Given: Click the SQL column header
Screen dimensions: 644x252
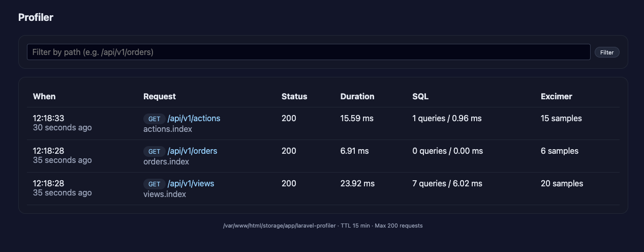Looking at the screenshot, I should point(420,96).
